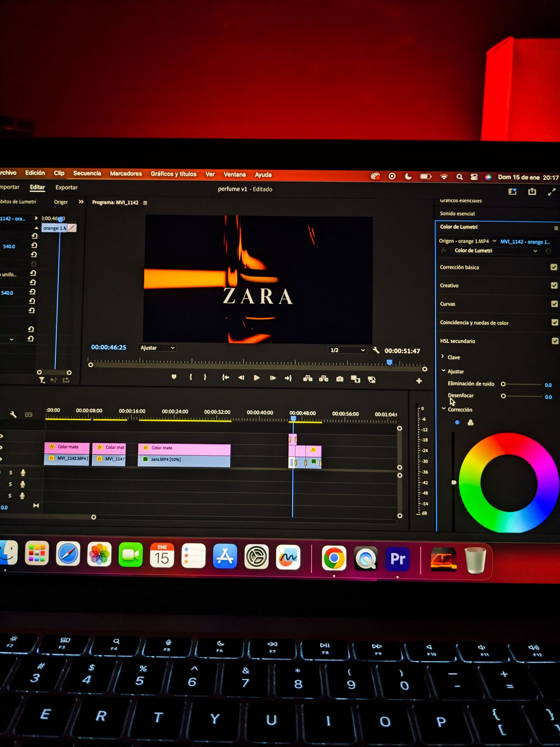Step back one frame
The height and width of the screenshot is (747, 560).
click(241, 378)
